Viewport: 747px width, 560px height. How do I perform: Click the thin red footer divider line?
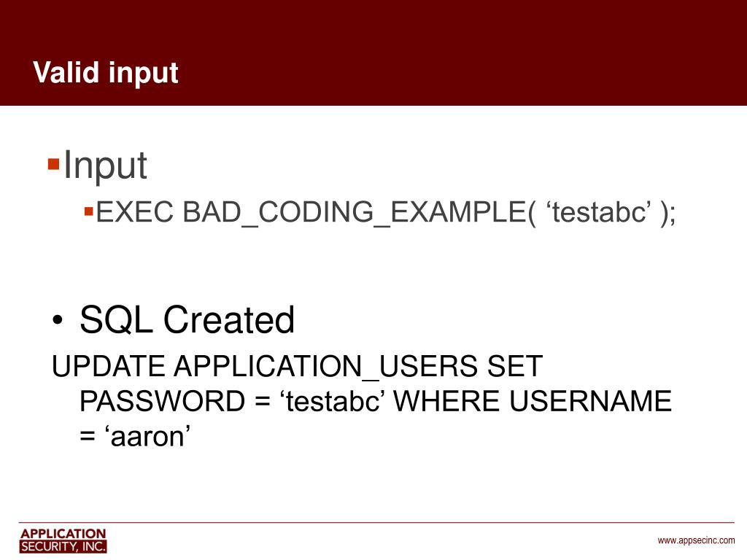376,522
